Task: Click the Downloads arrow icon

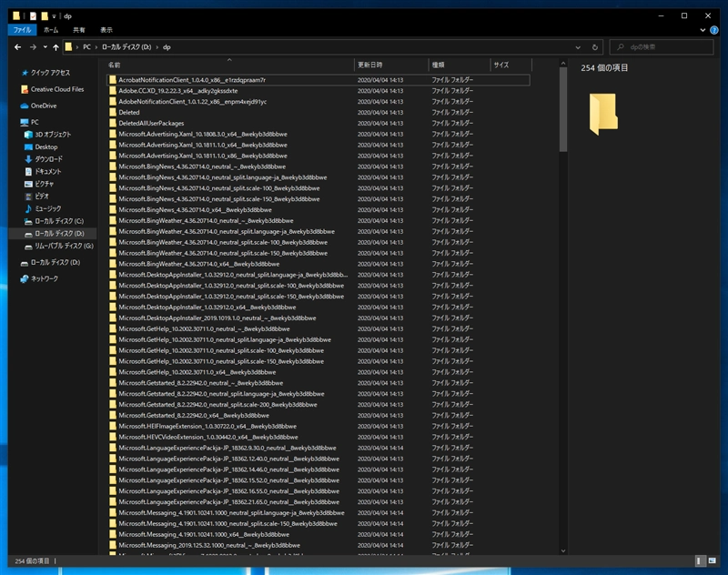Action: (x=28, y=159)
